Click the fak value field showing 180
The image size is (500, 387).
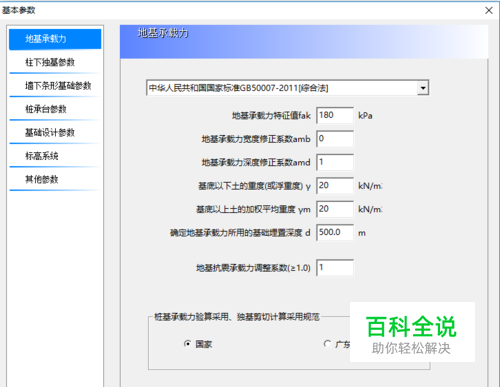point(335,115)
